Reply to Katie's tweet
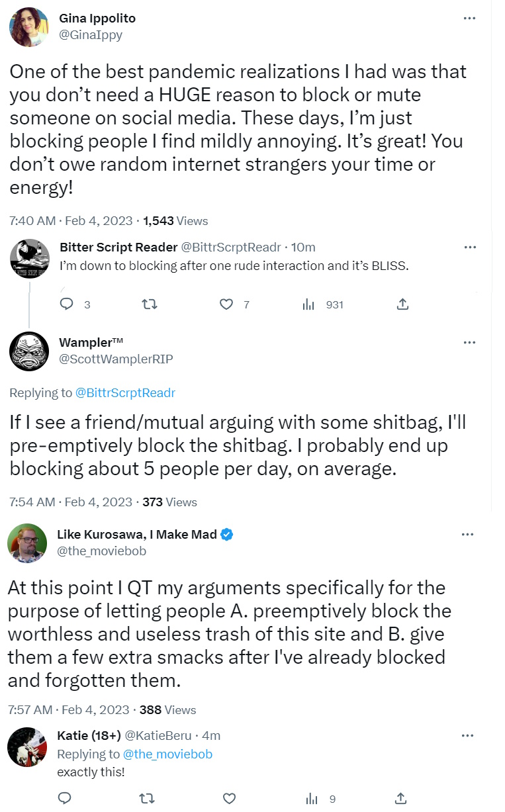 coord(65,799)
